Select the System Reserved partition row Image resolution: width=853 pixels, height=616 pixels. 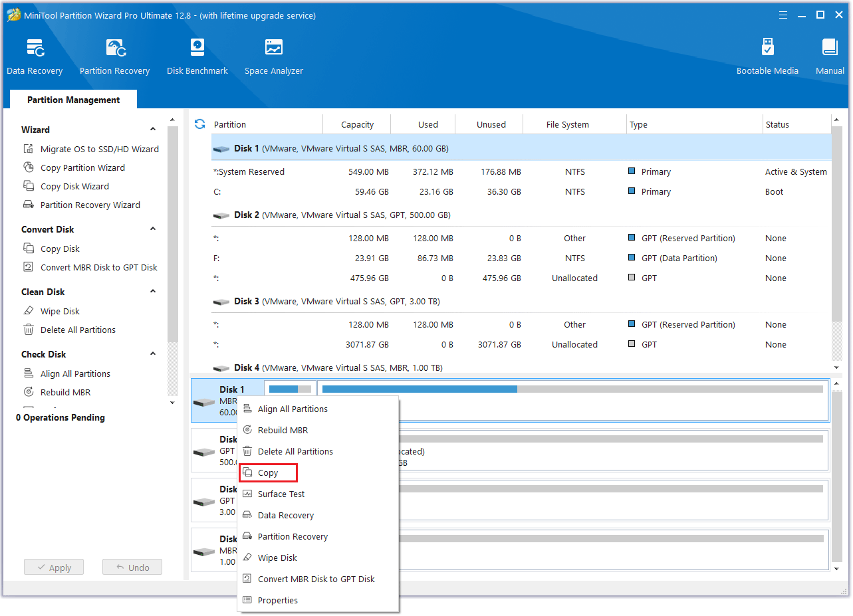click(521, 171)
